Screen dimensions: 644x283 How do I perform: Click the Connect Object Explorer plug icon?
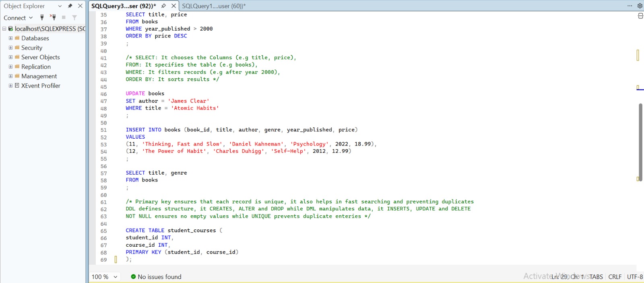42,17
